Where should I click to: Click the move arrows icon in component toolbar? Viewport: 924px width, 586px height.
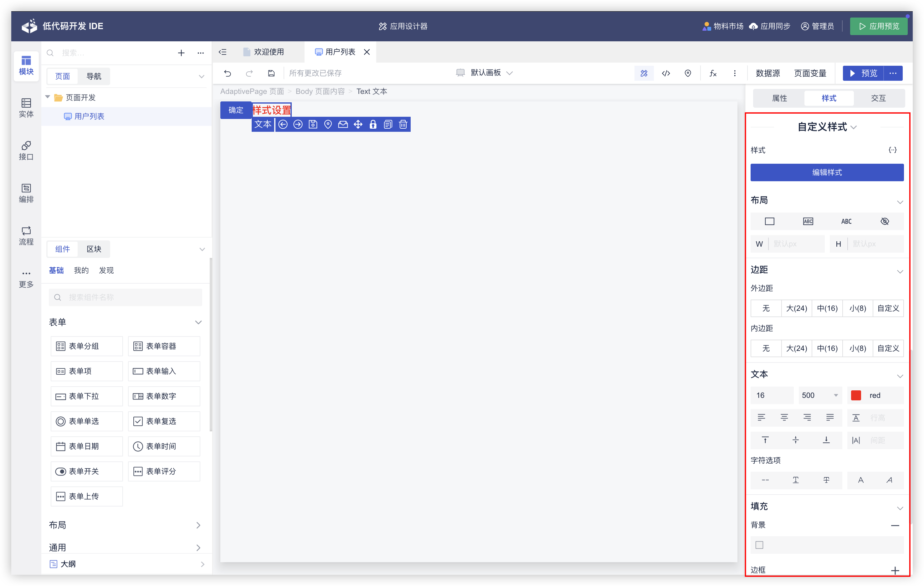pyautogui.click(x=358, y=124)
